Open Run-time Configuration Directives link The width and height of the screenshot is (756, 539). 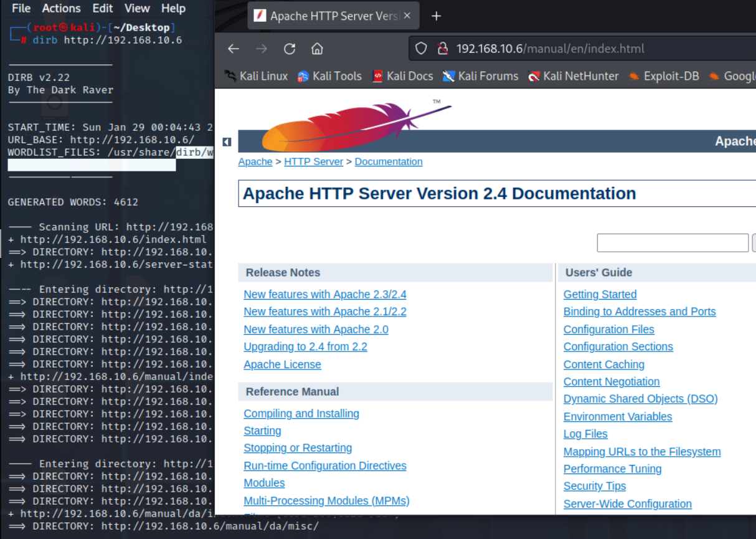click(x=325, y=465)
